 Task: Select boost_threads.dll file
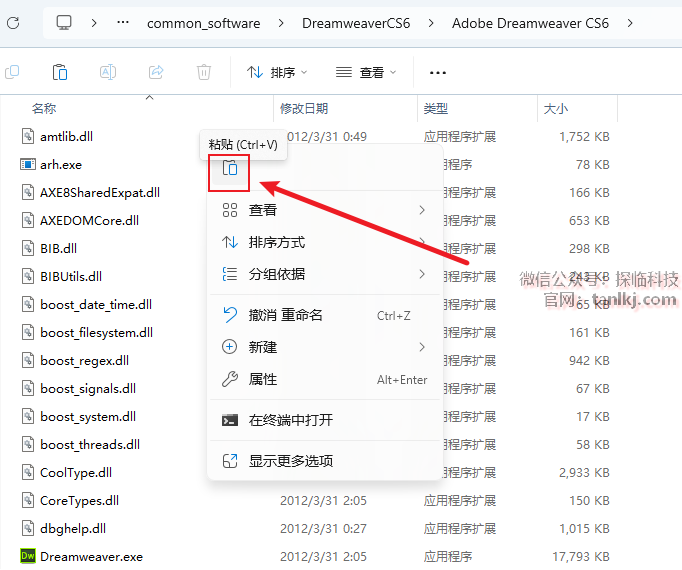tap(90, 444)
